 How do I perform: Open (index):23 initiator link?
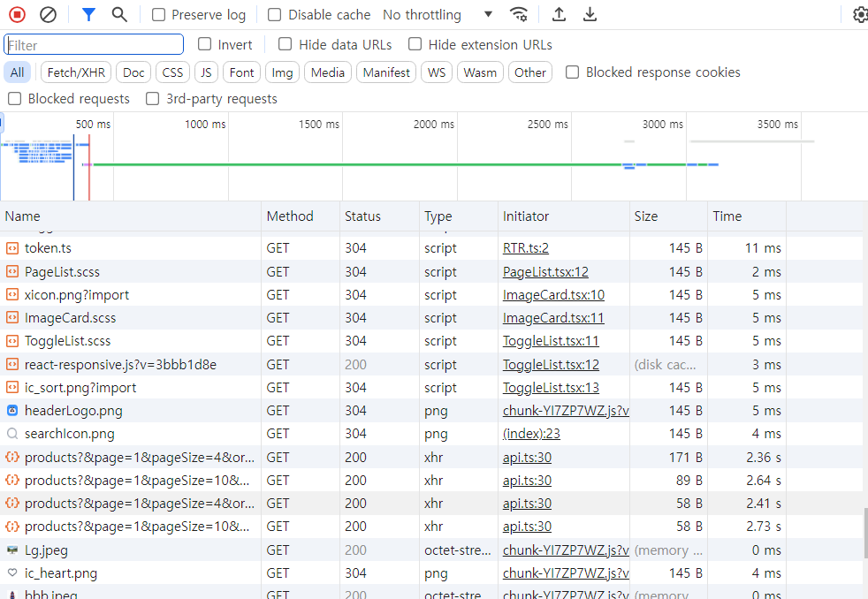(531, 434)
